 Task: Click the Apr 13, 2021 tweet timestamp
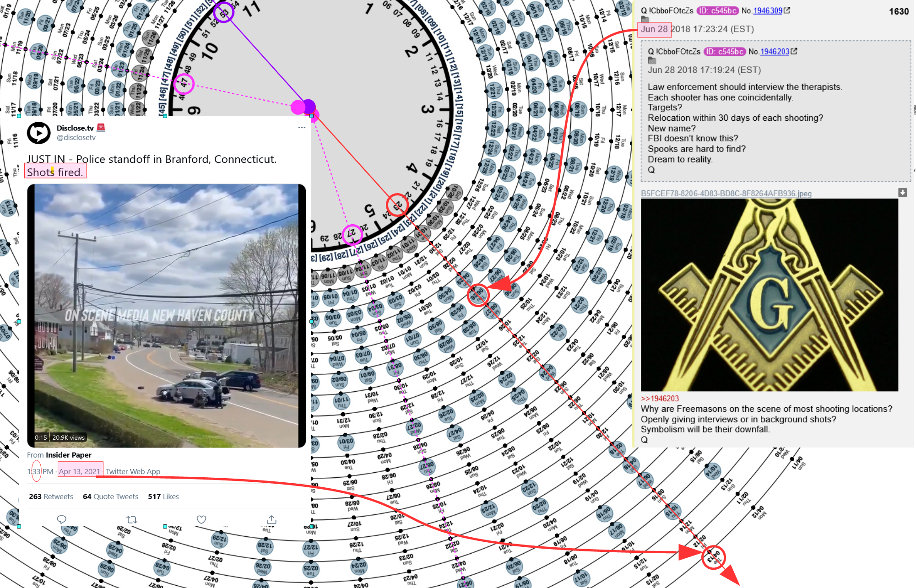[80, 471]
